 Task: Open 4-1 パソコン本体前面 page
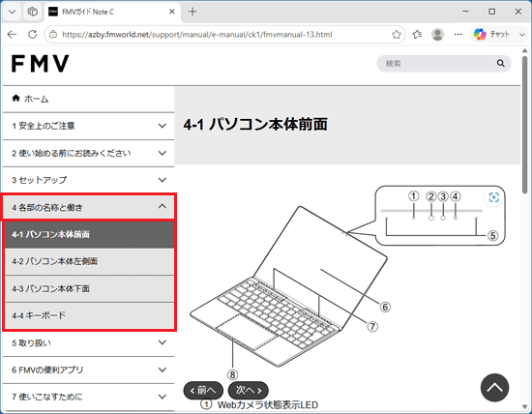(x=89, y=234)
